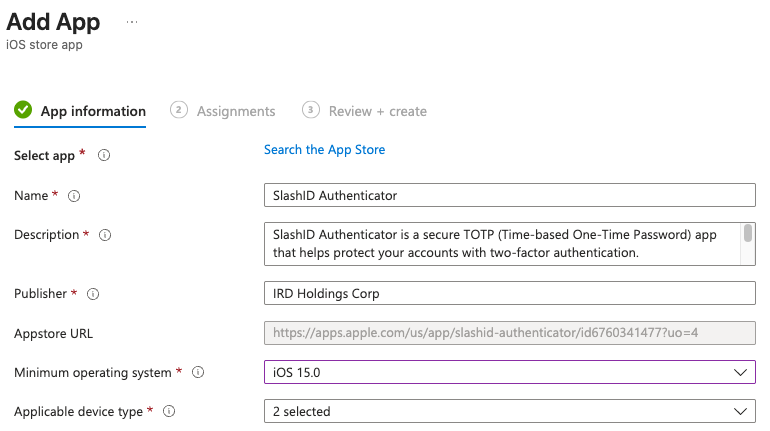Click the Minimum operating system label

tap(93, 373)
